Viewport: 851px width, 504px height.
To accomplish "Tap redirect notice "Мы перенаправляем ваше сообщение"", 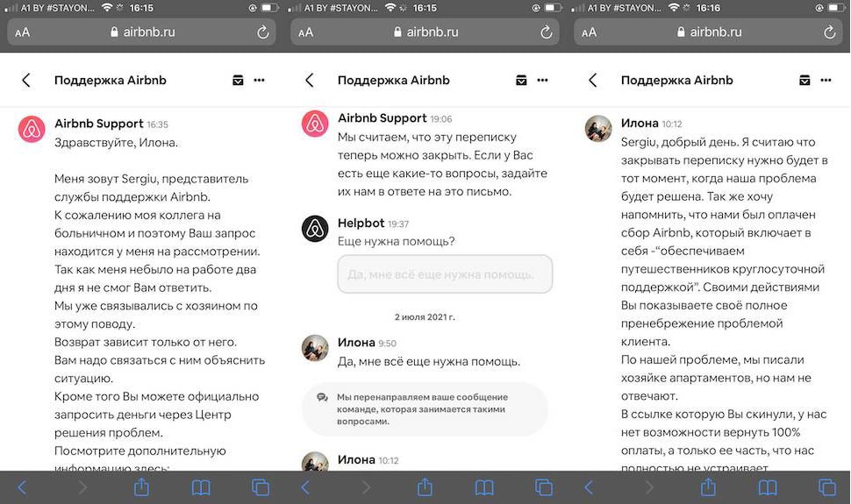I will pyautogui.click(x=425, y=409).
